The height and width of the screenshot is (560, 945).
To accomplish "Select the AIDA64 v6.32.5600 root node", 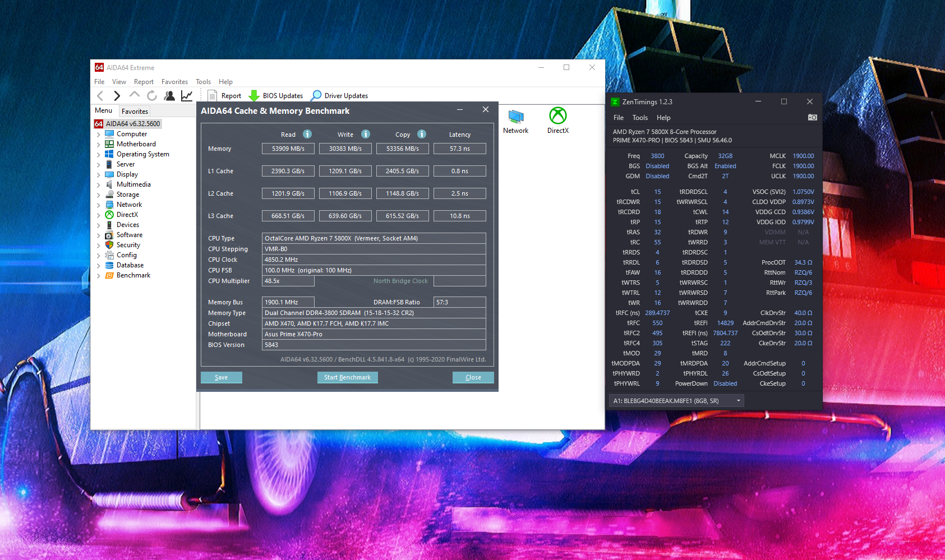I will tap(128, 124).
